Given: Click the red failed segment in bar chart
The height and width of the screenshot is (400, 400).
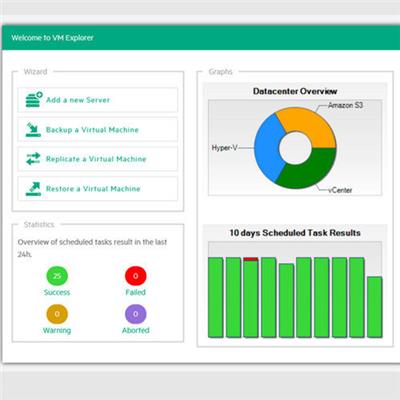Looking at the screenshot, I should pos(251,259).
